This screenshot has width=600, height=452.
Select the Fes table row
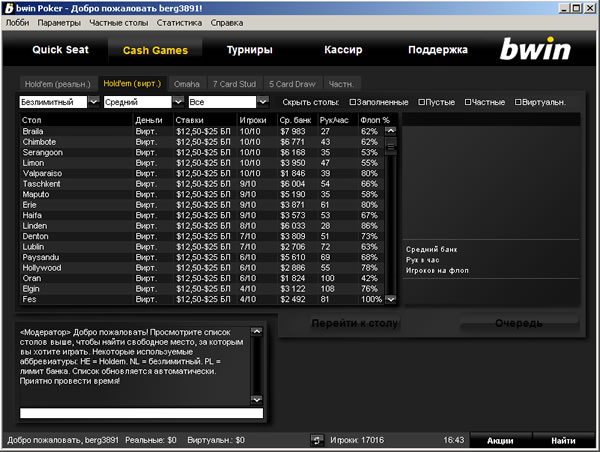click(x=202, y=299)
